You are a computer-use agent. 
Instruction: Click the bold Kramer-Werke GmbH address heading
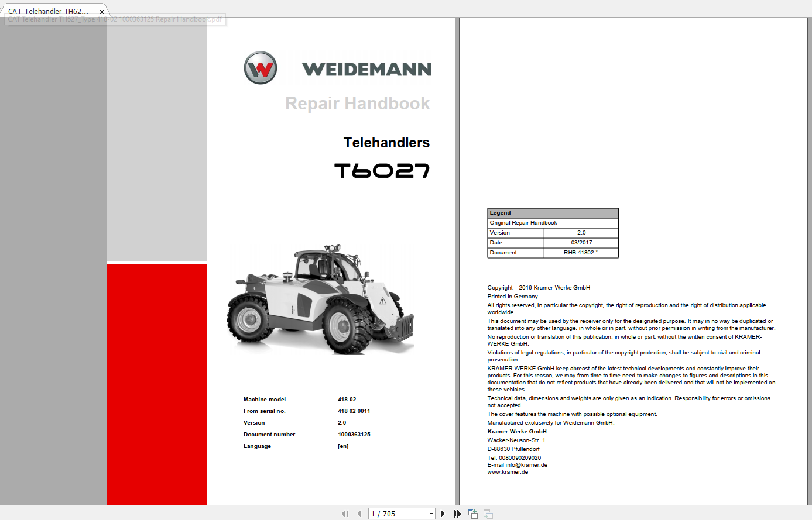point(517,432)
